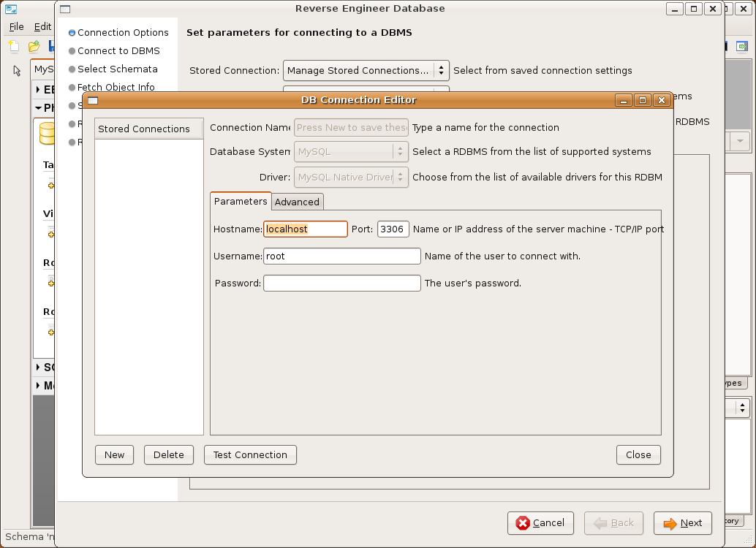
Task: Click the Next button with orange arrow
Action: coord(682,523)
